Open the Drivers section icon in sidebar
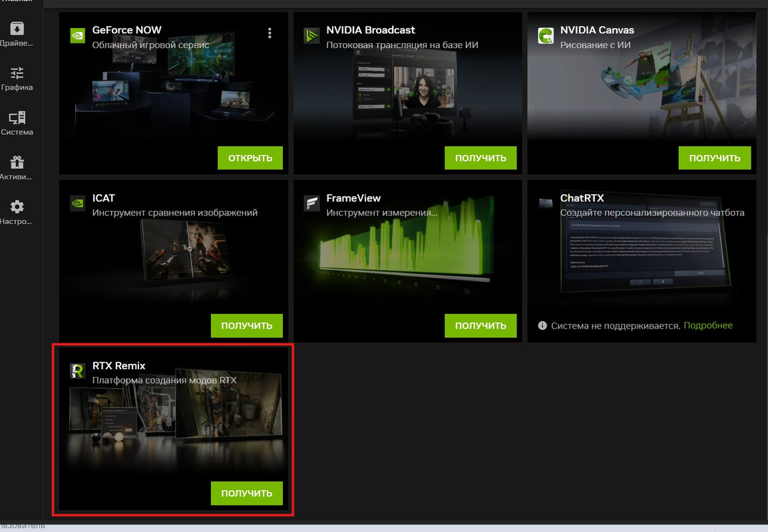768x532 pixels. (17, 29)
